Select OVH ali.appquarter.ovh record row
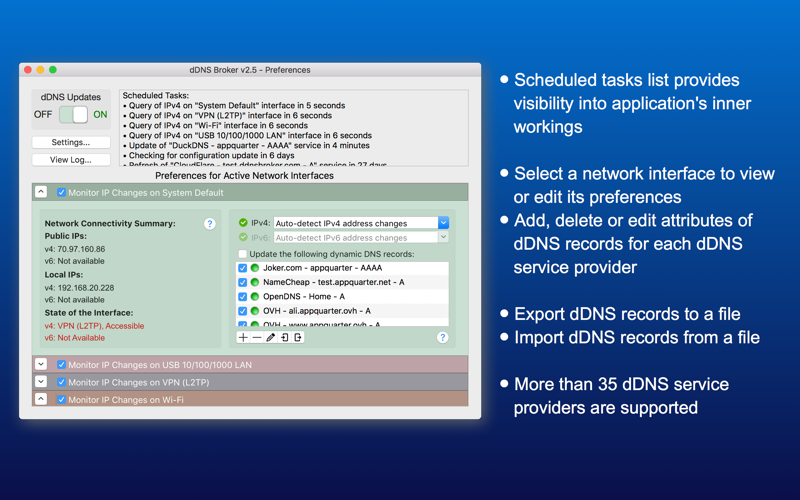 [342, 311]
